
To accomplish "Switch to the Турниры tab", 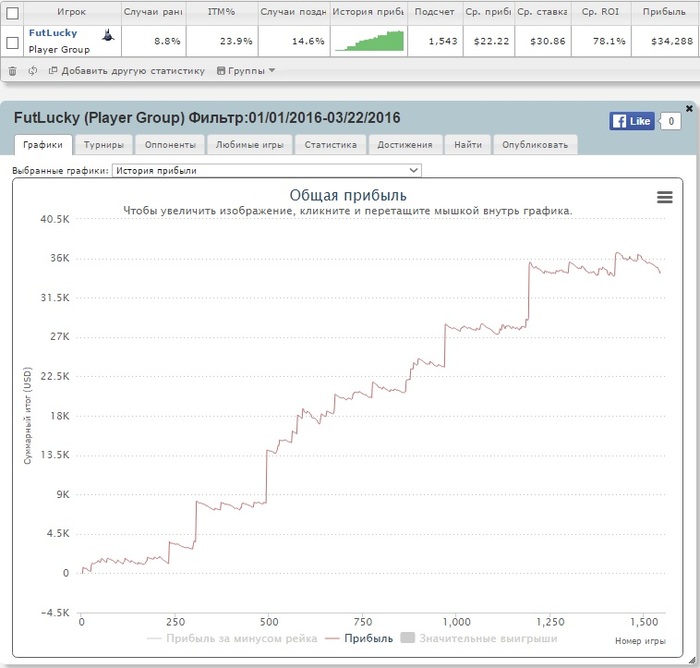I will coord(104,145).
